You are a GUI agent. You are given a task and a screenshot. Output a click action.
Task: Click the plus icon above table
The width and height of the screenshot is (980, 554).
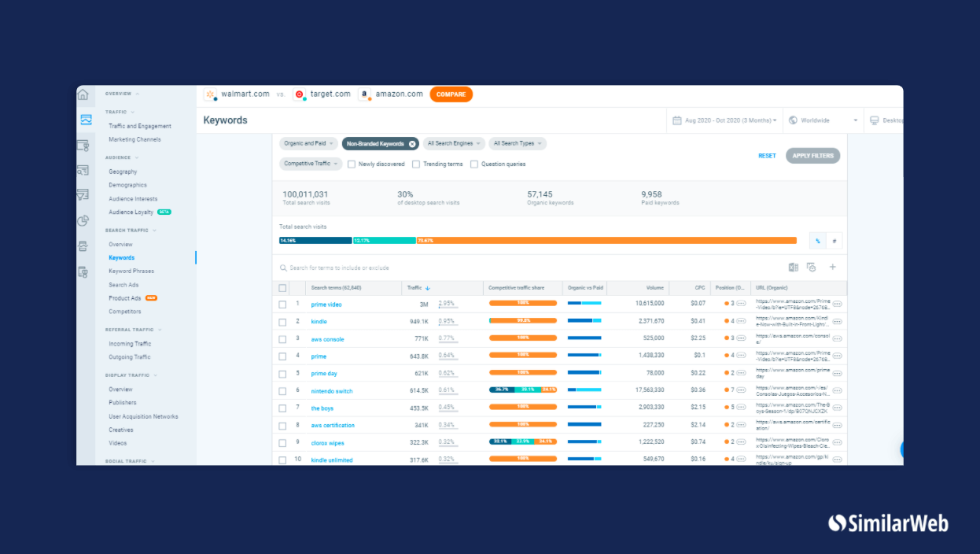click(x=833, y=268)
